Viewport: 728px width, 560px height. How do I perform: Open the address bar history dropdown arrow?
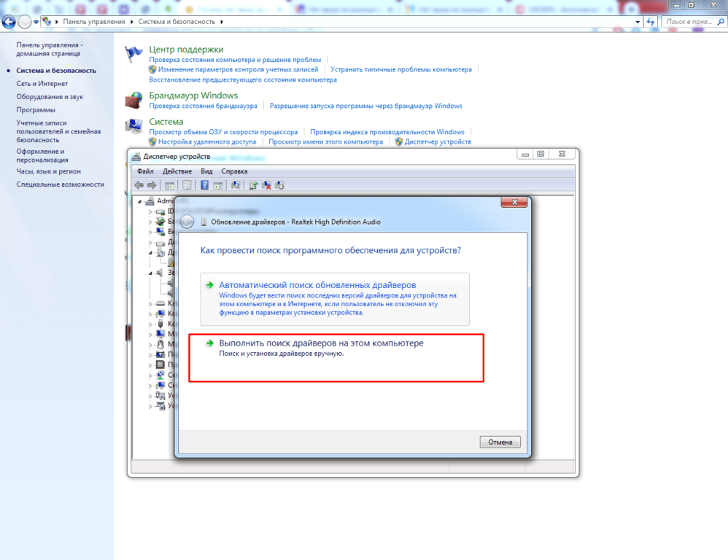(x=638, y=22)
